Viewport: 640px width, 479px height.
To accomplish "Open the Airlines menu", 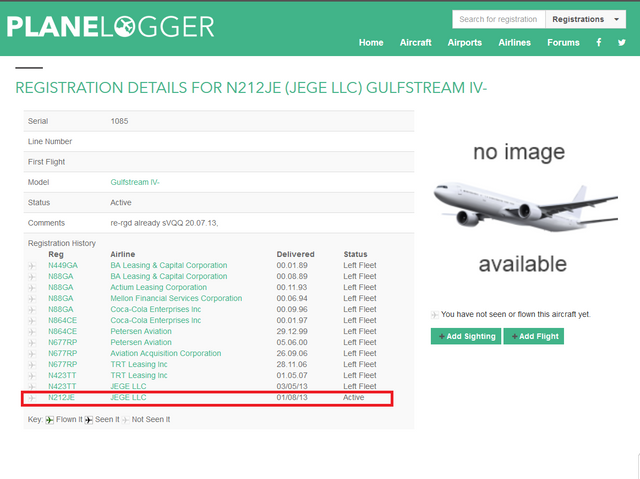I will (x=514, y=42).
